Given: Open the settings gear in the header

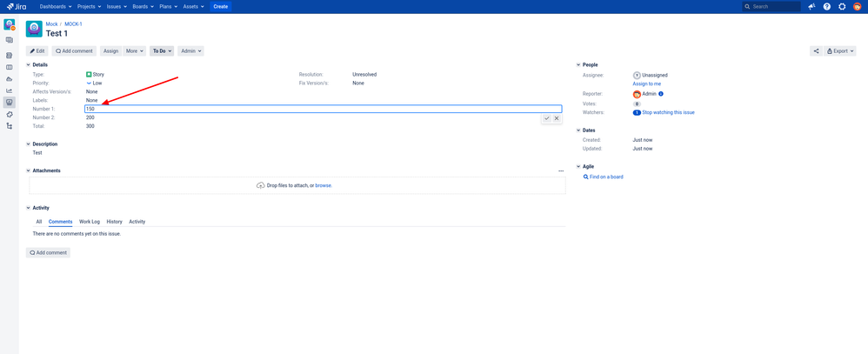Looking at the screenshot, I should coord(842,7).
